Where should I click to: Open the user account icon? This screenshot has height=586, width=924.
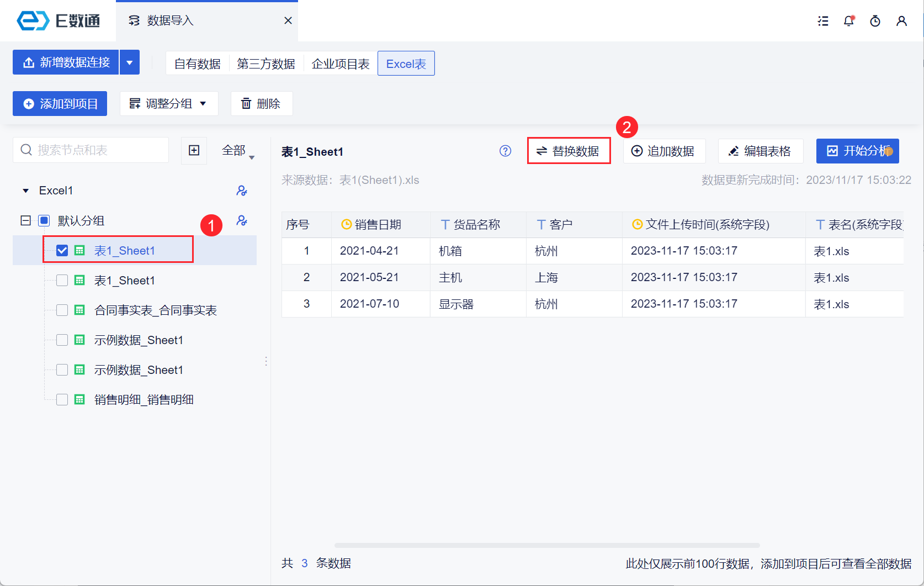[902, 21]
